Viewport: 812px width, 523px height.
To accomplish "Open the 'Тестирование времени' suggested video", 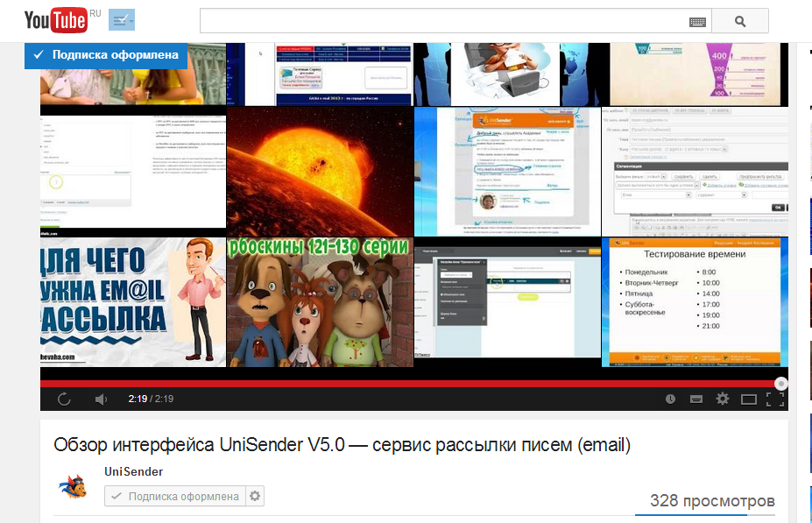I will 695,302.
